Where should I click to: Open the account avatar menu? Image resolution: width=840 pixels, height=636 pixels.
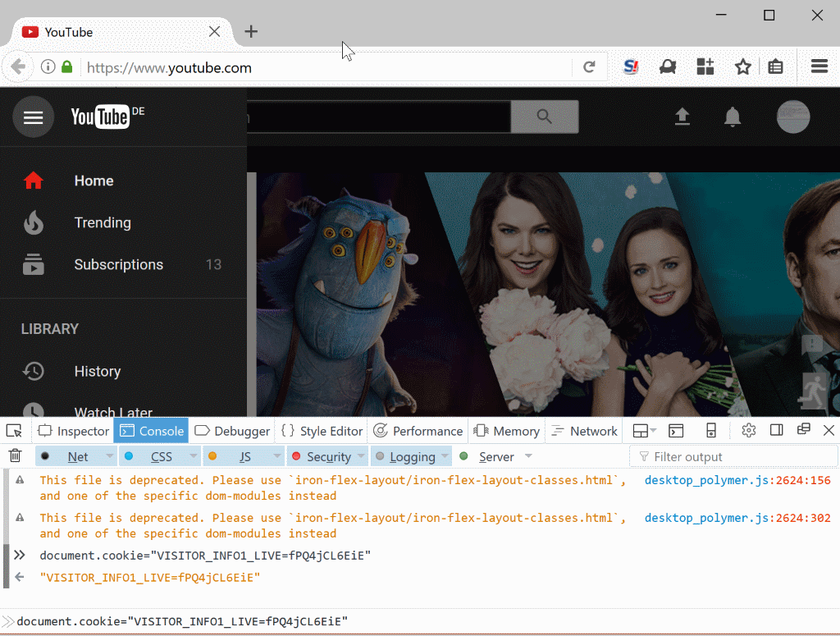point(793,117)
